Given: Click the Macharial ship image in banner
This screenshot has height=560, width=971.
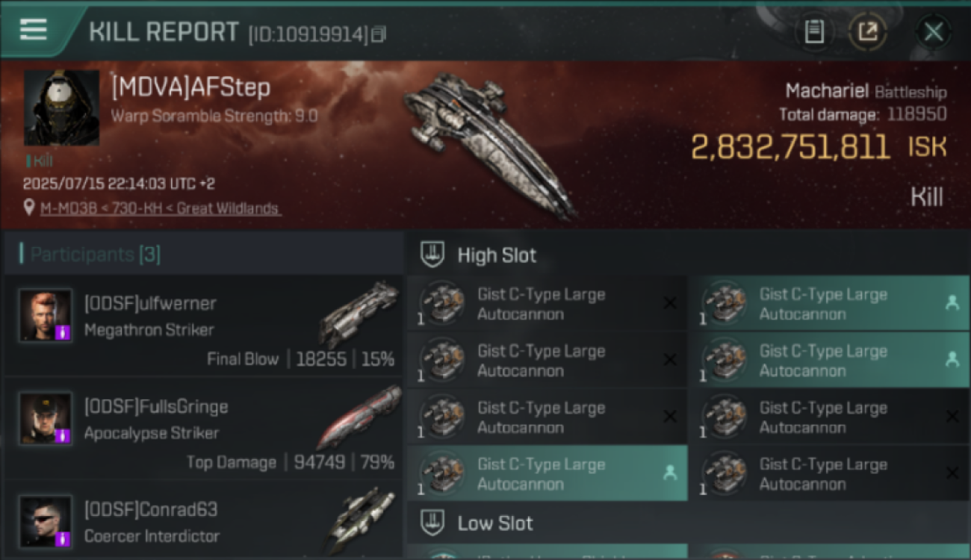Looking at the screenshot, I should click(x=491, y=145).
